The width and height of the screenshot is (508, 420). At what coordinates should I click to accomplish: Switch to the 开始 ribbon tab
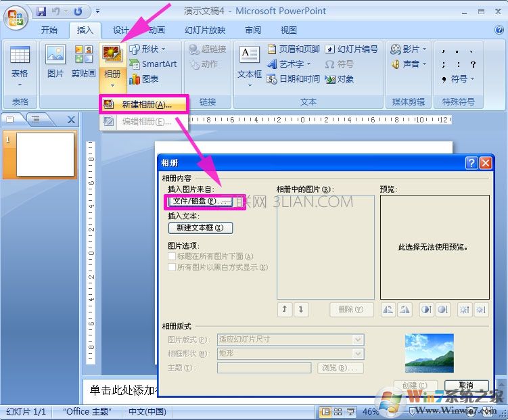[49, 30]
